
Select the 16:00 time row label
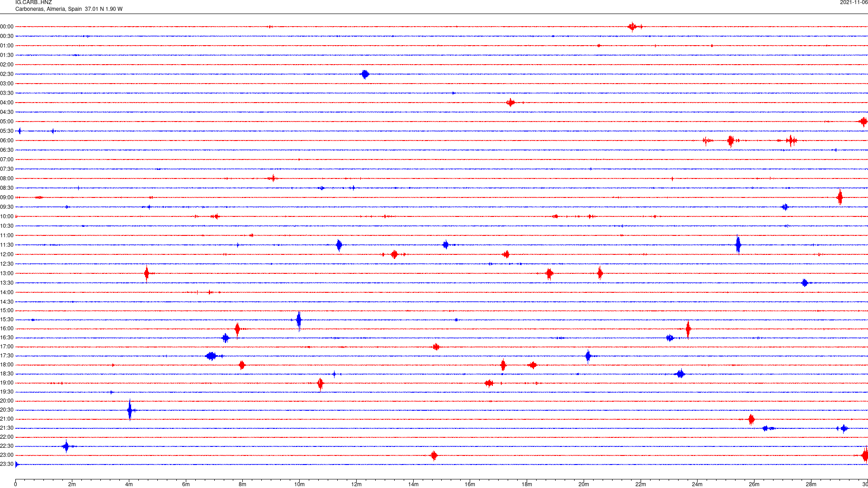(x=7, y=328)
